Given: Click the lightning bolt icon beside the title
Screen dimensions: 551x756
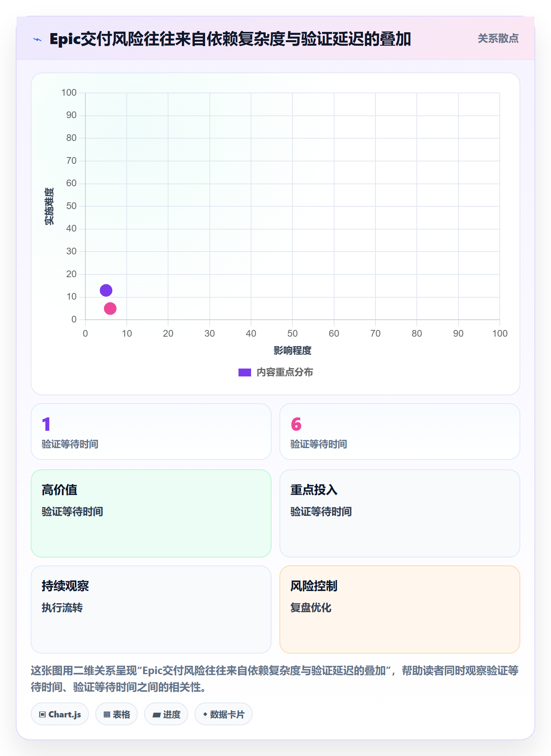Looking at the screenshot, I should click(37, 39).
